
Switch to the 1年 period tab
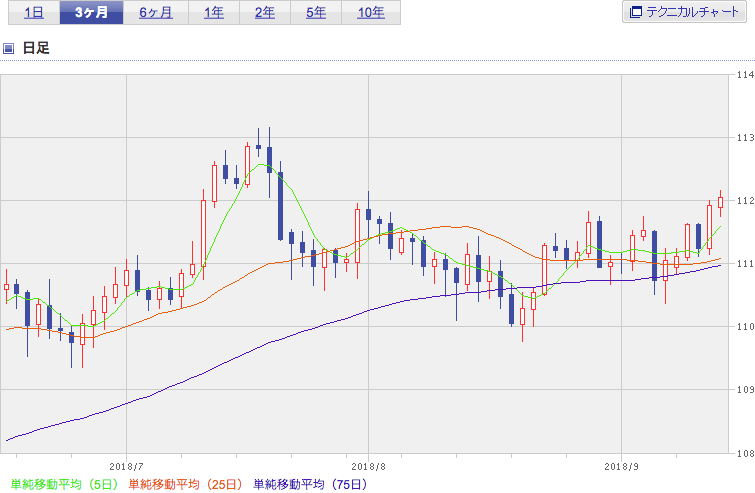click(214, 13)
